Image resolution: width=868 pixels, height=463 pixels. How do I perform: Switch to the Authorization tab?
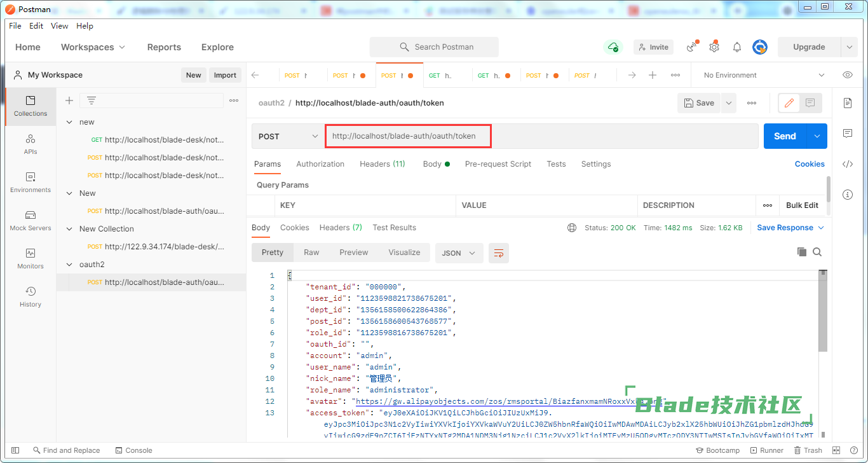point(320,164)
